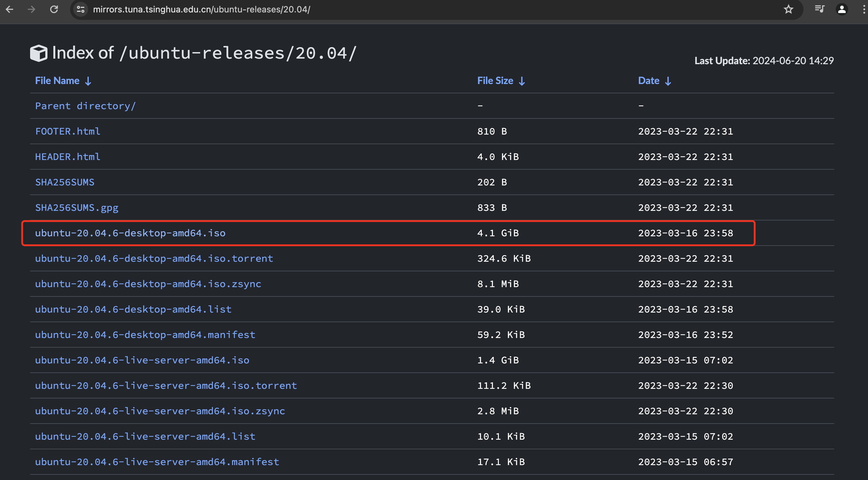Image resolution: width=868 pixels, height=480 pixels.
Task: Open HEADER.html
Action: pyautogui.click(x=68, y=157)
